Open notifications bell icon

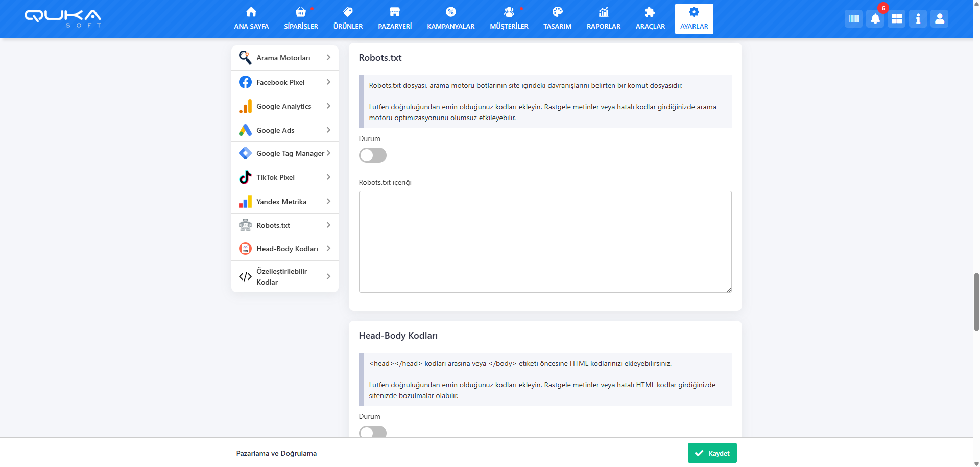pos(875,19)
